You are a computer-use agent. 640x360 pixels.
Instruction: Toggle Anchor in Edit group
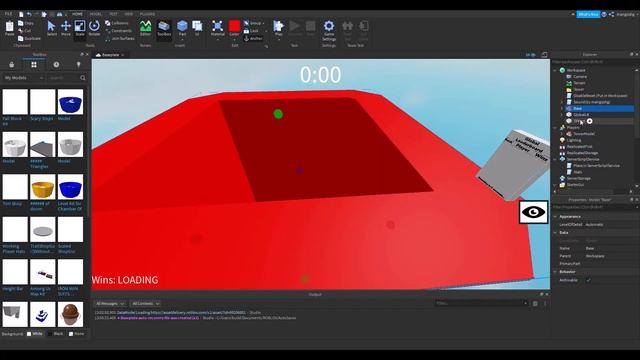(x=253, y=38)
